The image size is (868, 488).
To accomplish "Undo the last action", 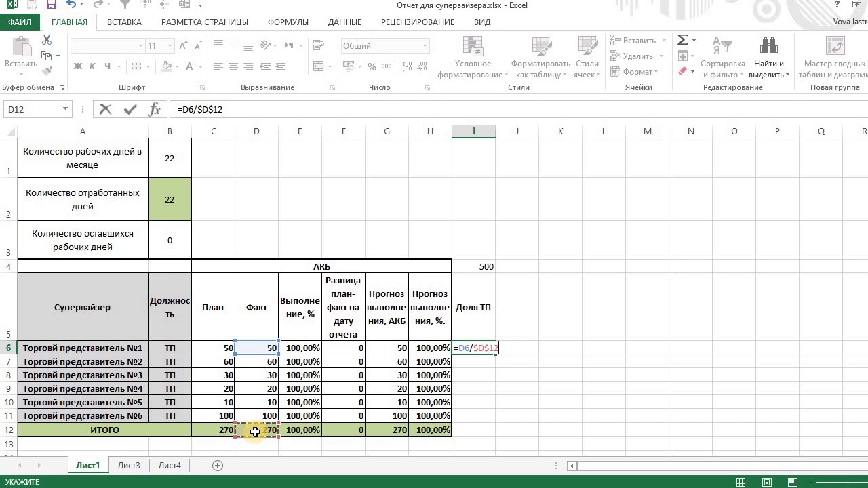I will pos(72,5).
